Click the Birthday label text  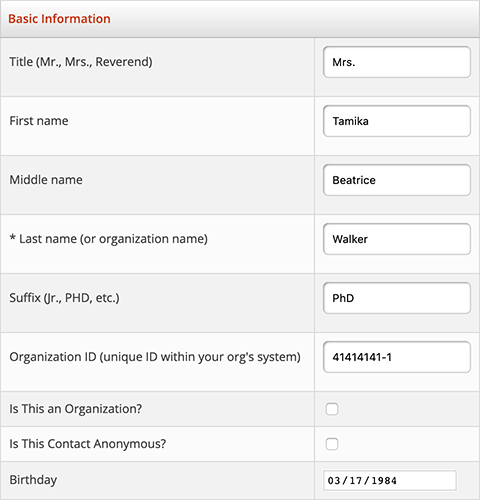33,480
